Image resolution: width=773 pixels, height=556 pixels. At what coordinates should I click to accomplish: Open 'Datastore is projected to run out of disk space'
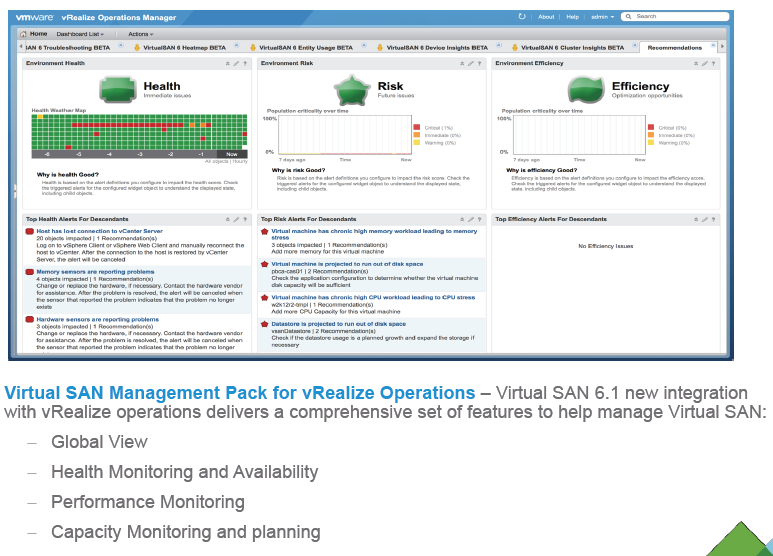pos(339,324)
